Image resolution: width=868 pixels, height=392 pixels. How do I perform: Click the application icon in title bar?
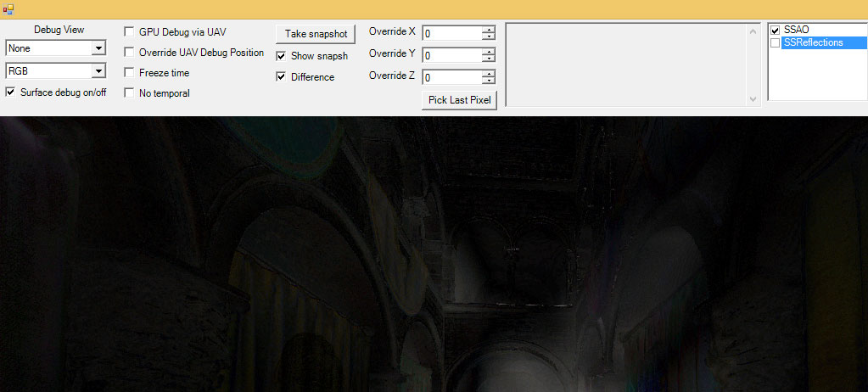8,8
